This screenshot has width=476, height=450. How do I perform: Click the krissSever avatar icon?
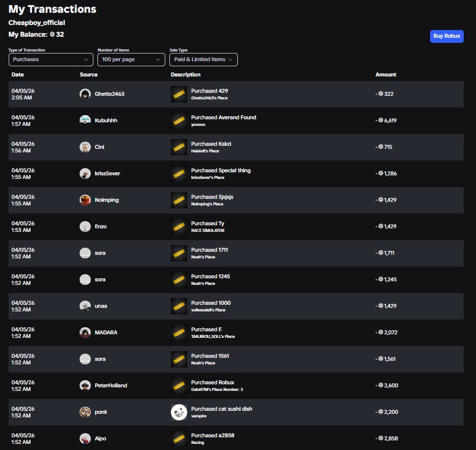85,173
